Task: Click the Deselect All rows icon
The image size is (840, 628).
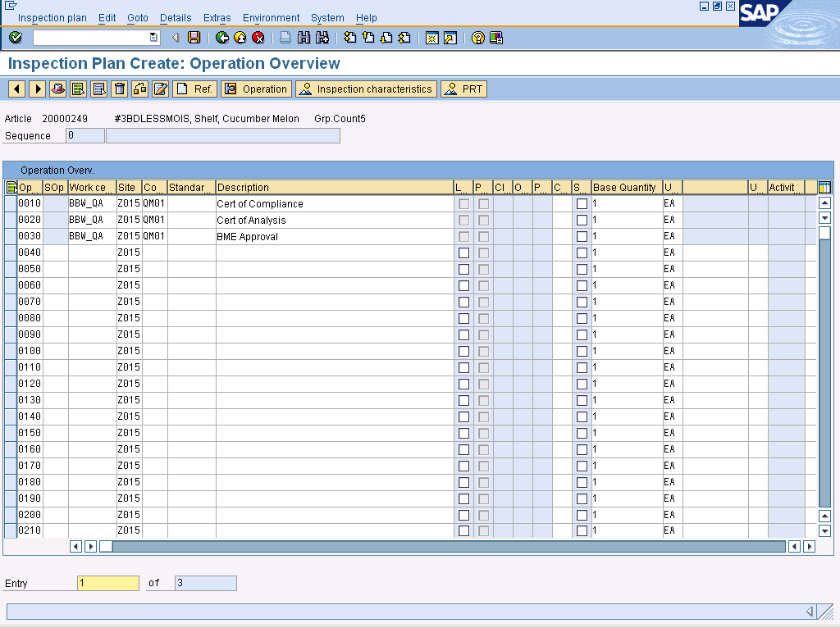Action: point(99,89)
